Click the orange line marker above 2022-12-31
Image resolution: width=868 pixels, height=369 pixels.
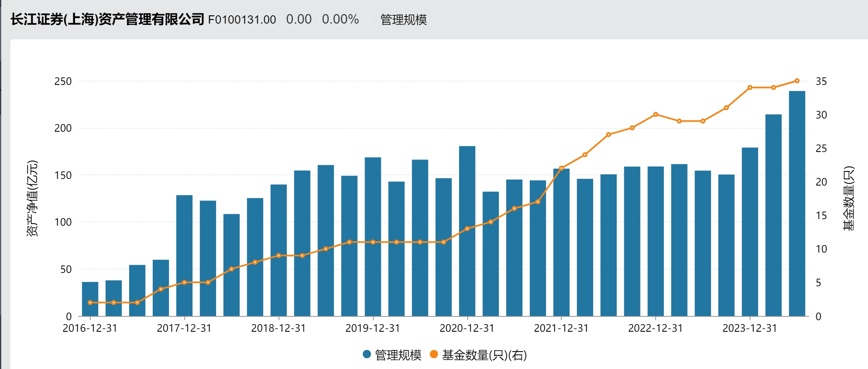point(656,114)
